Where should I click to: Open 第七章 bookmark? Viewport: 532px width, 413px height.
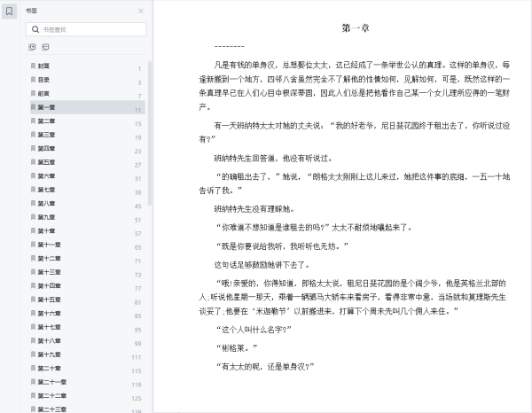[x=88, y=190]
